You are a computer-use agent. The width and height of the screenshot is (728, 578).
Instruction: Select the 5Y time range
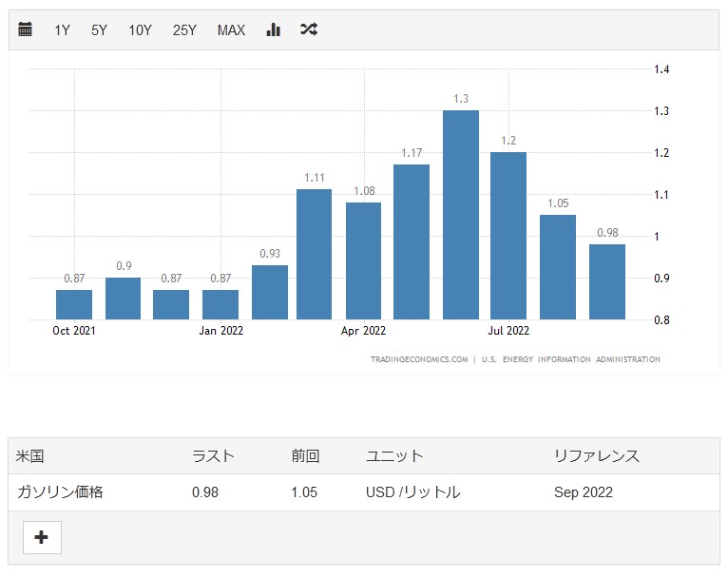[100, 30]
